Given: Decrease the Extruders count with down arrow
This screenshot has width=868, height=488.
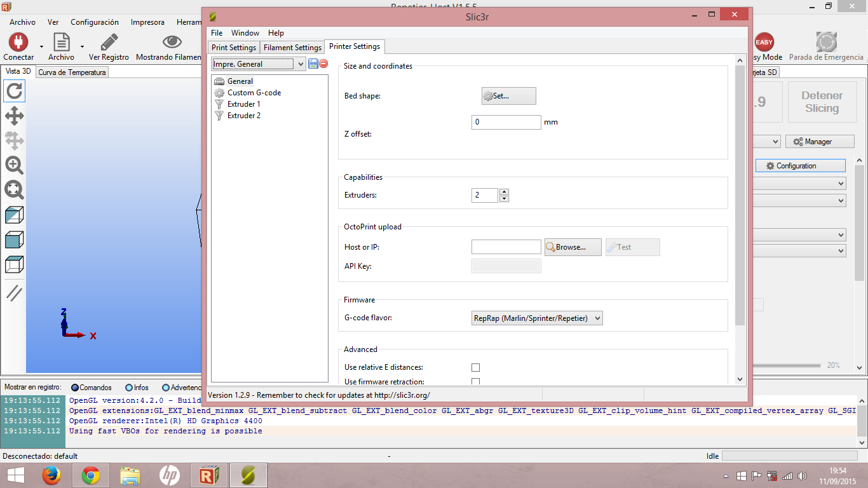Looking at the screenshot, I should tap(504, 199).
